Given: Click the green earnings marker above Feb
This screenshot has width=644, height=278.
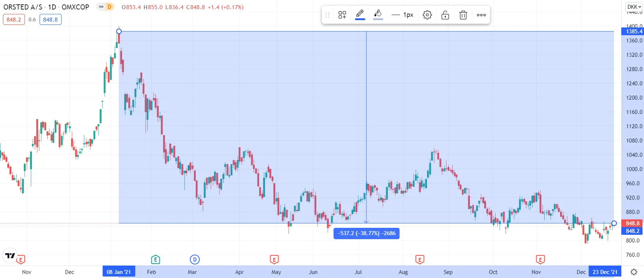Looking at the screenshot, I should 155,260.
